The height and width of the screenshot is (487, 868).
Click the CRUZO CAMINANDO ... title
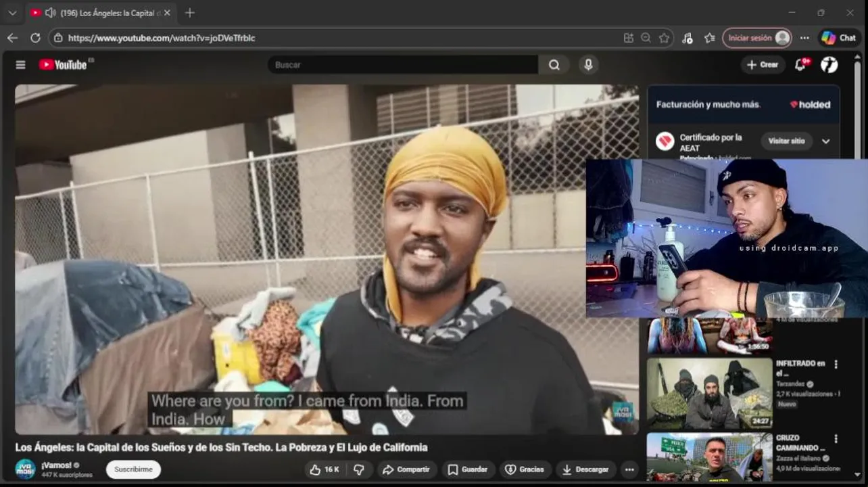click(x=800, y=442)
